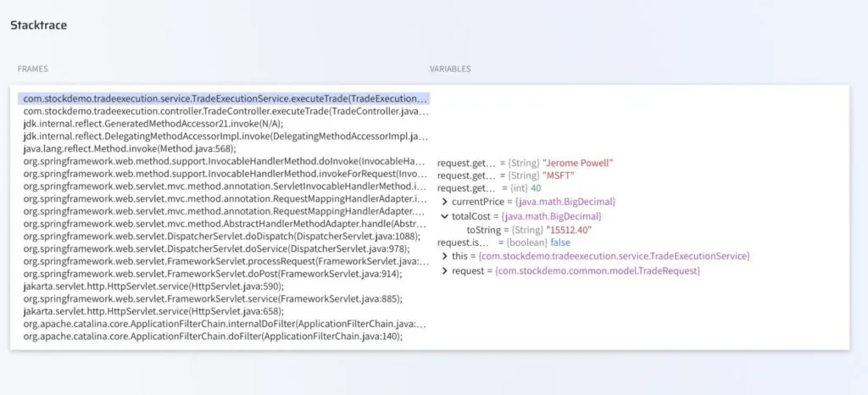The height and width of the screenshot is (395, 868).
Task: Expand the currentPrice variable
Action: (444, 202)
